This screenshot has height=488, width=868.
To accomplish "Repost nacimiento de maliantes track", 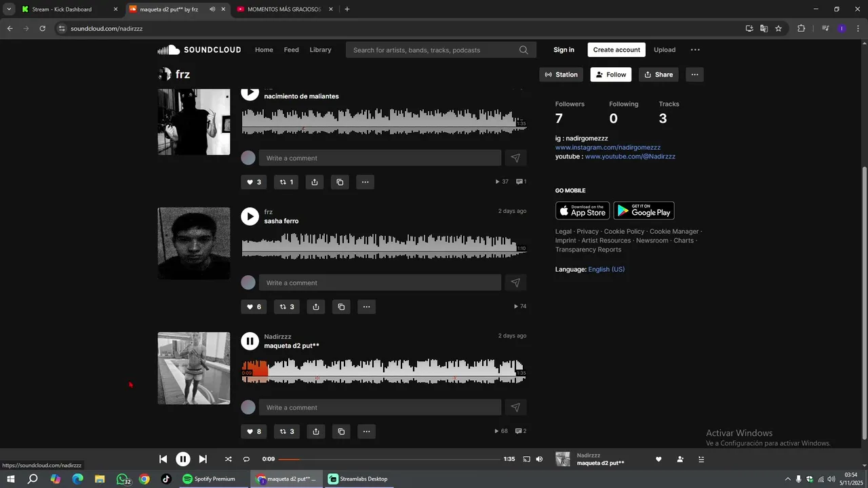I will pos(287,182).
